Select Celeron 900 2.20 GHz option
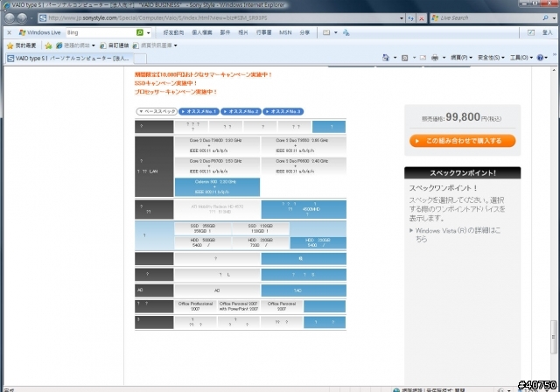The width and height of the screenshot is (560, 392). (x=217, y=186)
